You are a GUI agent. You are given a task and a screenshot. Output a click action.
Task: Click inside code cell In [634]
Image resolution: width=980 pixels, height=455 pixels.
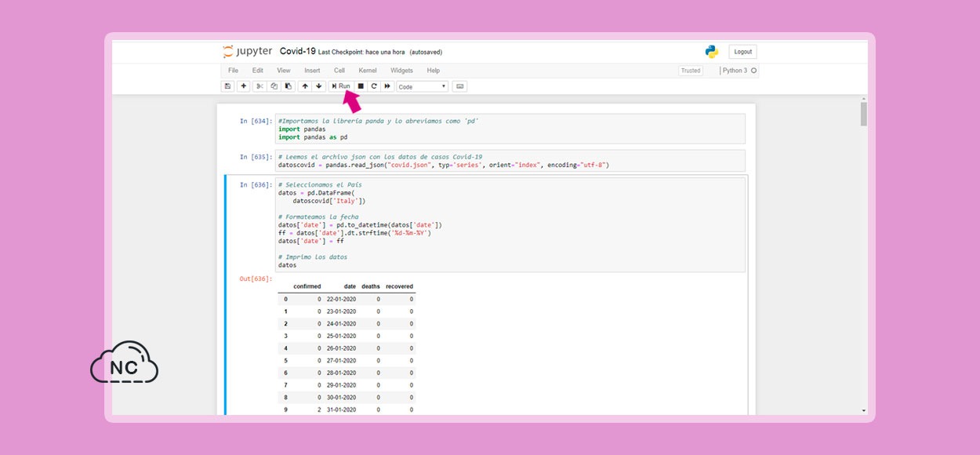(x=510, y=129)
